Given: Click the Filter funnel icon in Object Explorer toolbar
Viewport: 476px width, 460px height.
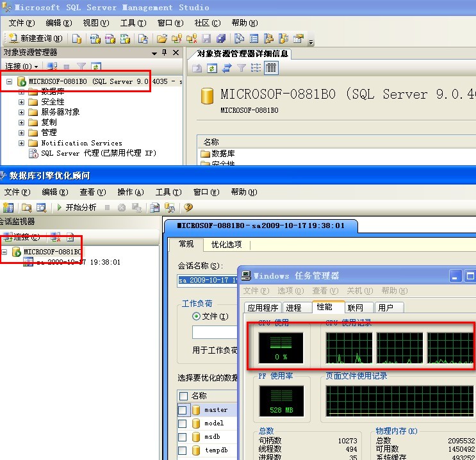Looking at the screenshot, I should [x=81, y=66].
